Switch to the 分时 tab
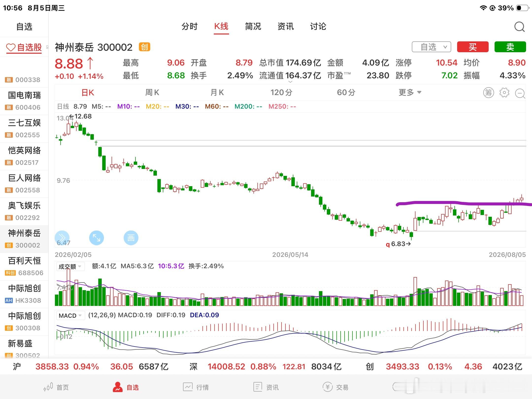The width and height of the screenshot is (532, 399). point(189,26)
